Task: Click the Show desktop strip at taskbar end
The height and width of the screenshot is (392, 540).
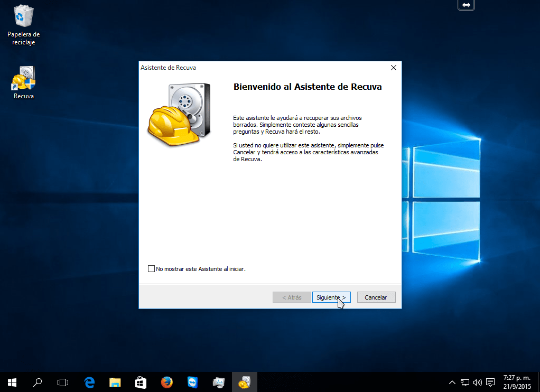Action: 538,382
